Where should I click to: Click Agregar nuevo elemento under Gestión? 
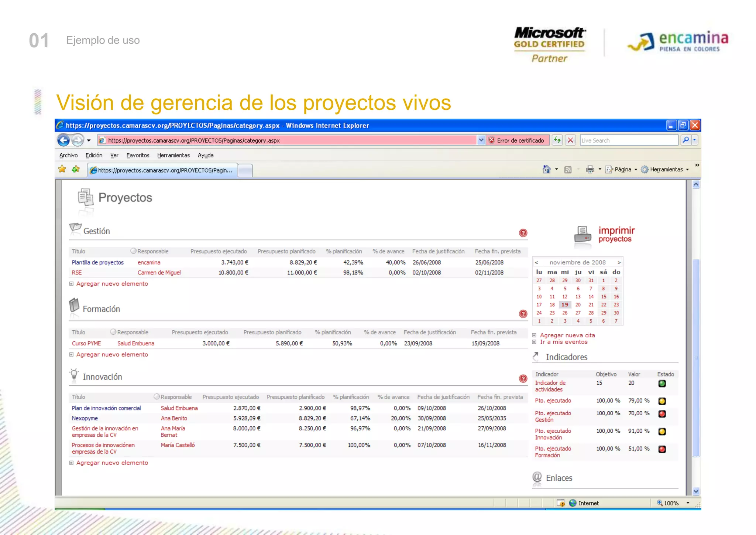tap(112, 284)
